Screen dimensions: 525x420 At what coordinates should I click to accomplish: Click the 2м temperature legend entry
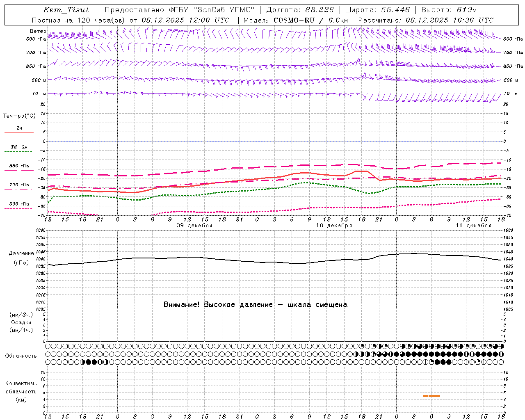[19, 128]
